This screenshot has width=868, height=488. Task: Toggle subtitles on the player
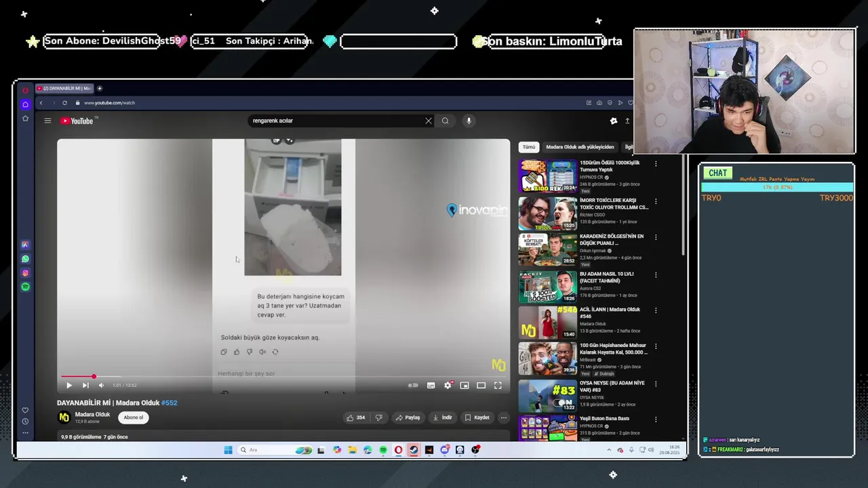pyautogui.click(x=431, y=385)
